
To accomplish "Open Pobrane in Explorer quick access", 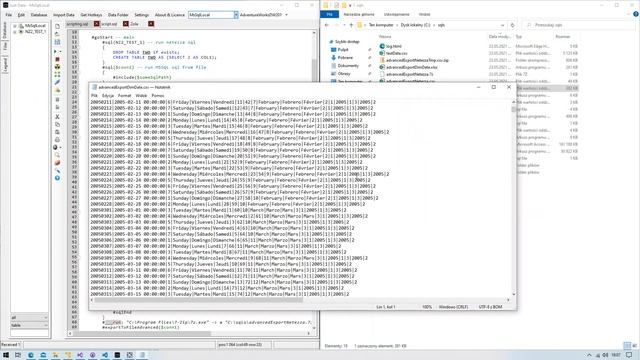I will click(345, 58).
